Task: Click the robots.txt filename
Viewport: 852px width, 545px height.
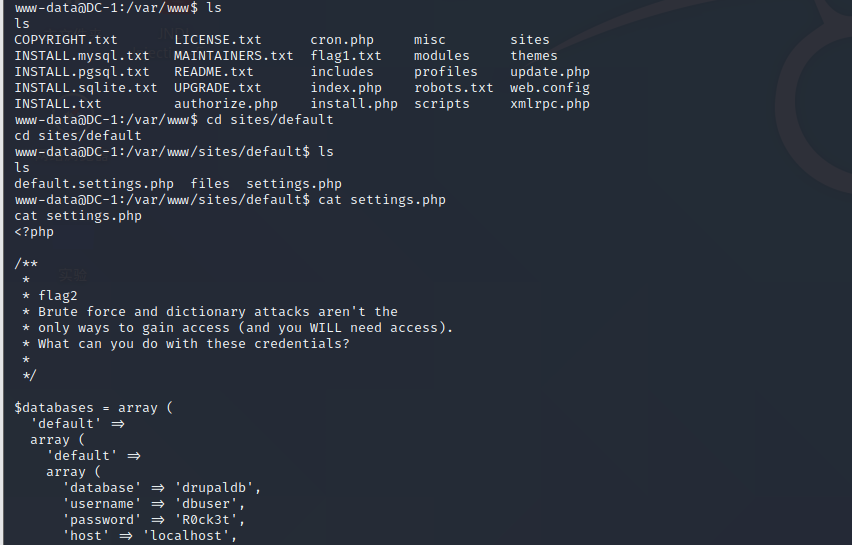Action: [x=453, y=88]
